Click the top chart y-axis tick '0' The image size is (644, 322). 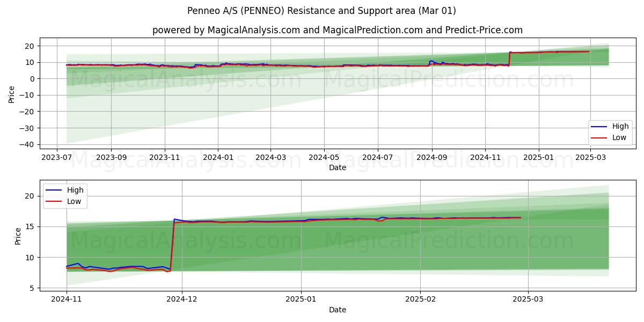(33, 79)
